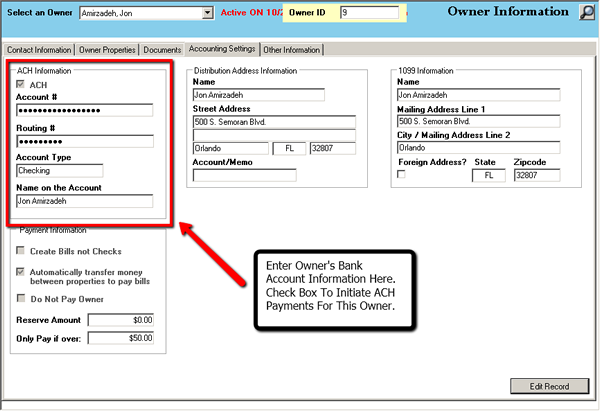Viewport: 600px width, 411px height.
Task: Click the Name on the Account field
Action: click(85, 201)
